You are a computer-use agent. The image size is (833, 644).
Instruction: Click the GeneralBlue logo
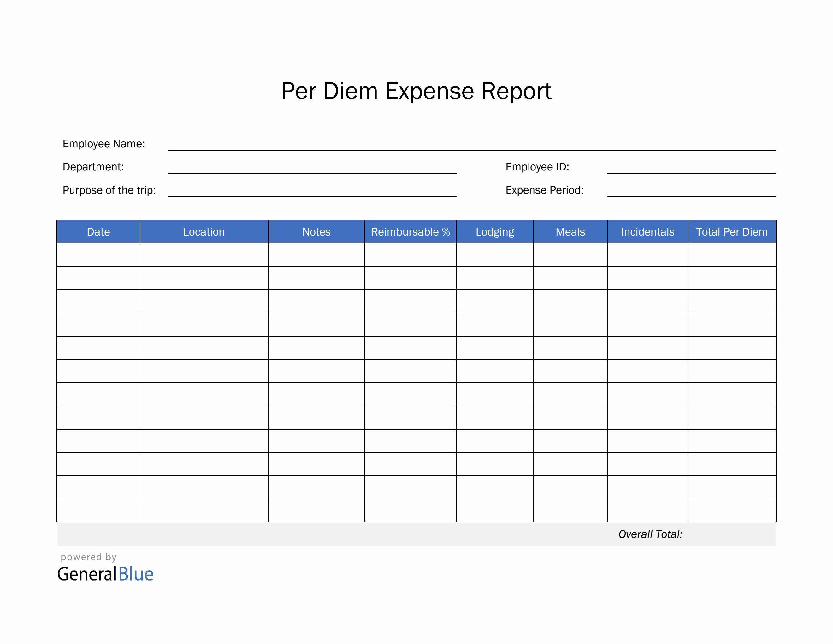[x=106, y=574]
